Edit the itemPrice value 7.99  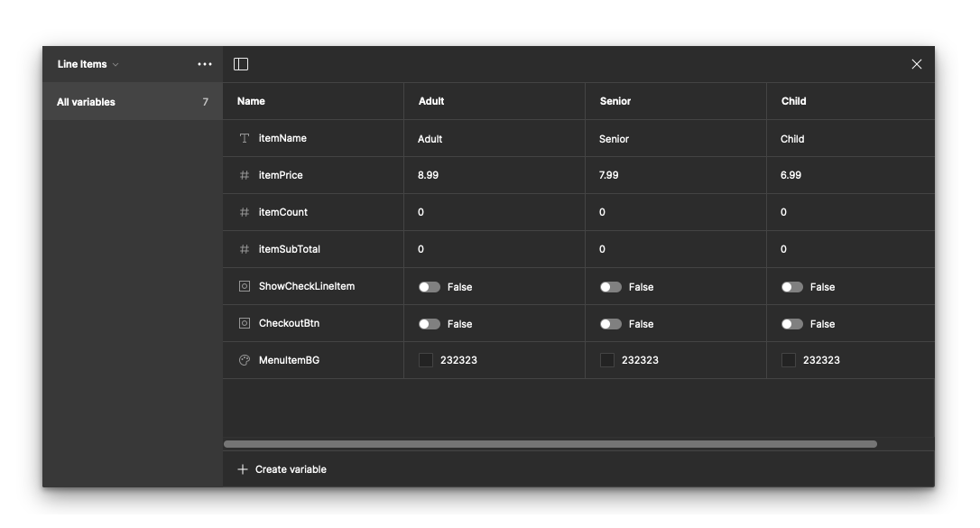click(x=609, y=175)
